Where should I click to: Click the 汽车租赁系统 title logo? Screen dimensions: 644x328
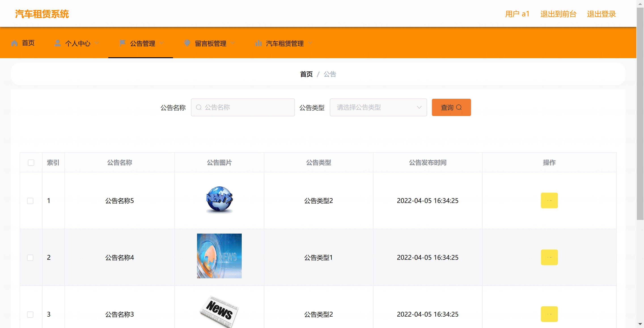point(42,14)
